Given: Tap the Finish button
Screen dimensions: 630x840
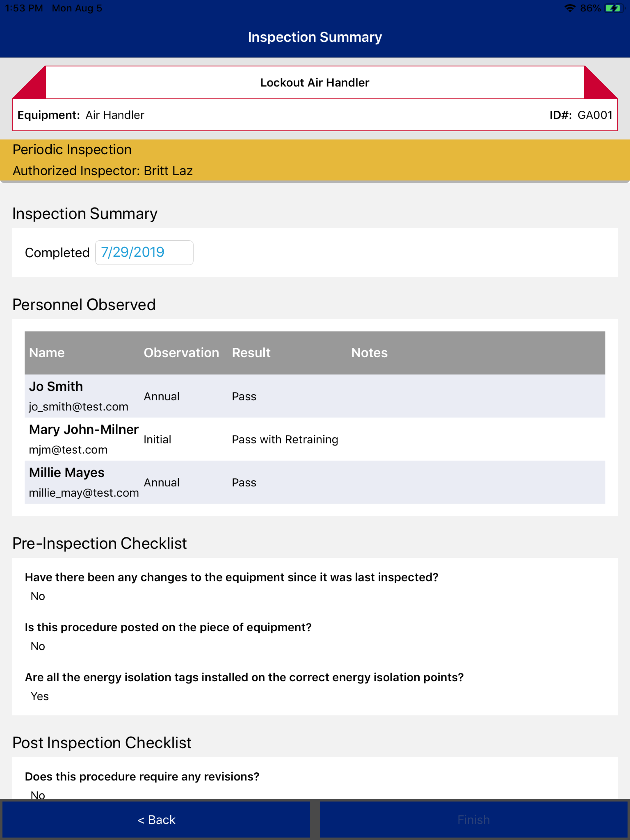Looking at the screenshot, I should [x=473, y=819].
